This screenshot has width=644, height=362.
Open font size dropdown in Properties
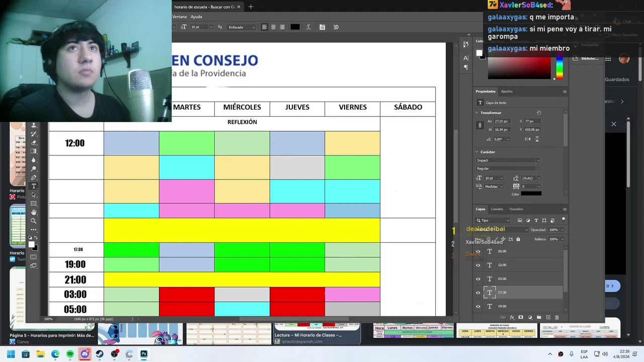point(501,178)
